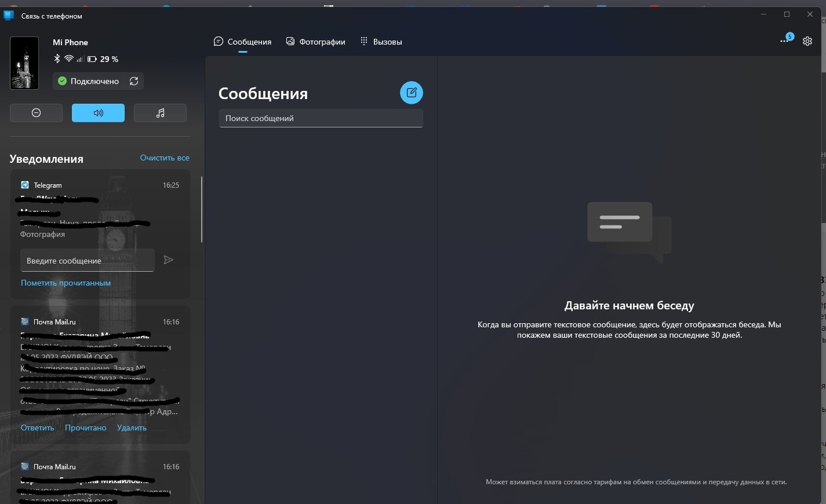Image resolution: width=826 pixels, height=504 pixels.
Task: Minimize the Связь с телефоном window
Action: [764, 14]
